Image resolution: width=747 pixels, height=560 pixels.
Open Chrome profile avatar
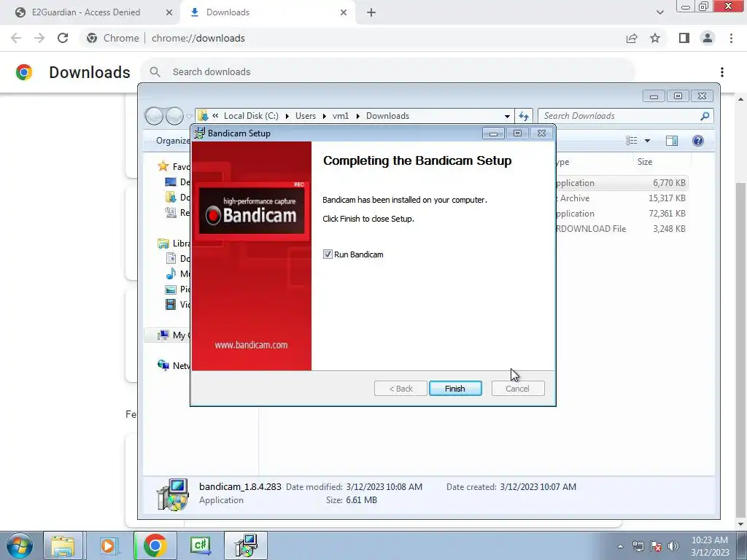pyautogui.click(x=708, y=38)
